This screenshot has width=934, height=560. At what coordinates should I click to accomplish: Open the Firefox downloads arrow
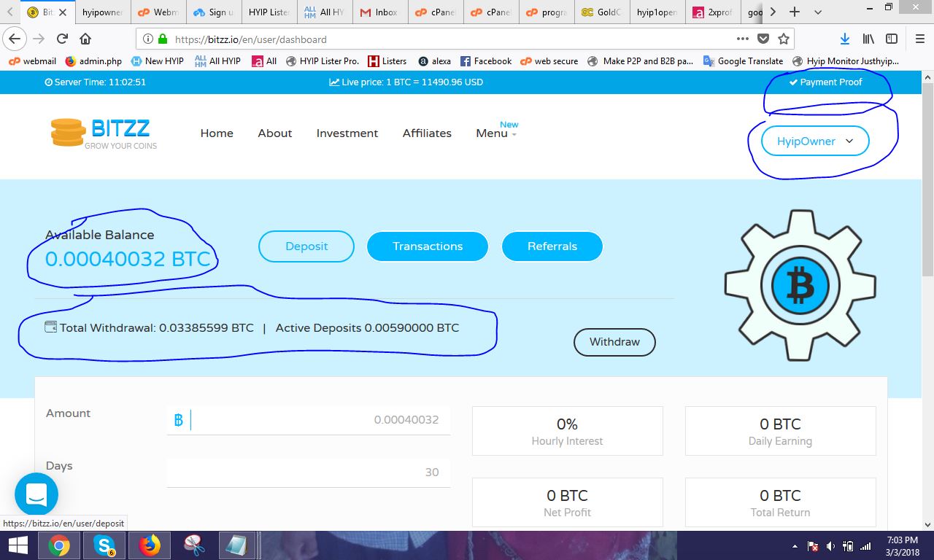pyautogui.click(x=844, y=39)
